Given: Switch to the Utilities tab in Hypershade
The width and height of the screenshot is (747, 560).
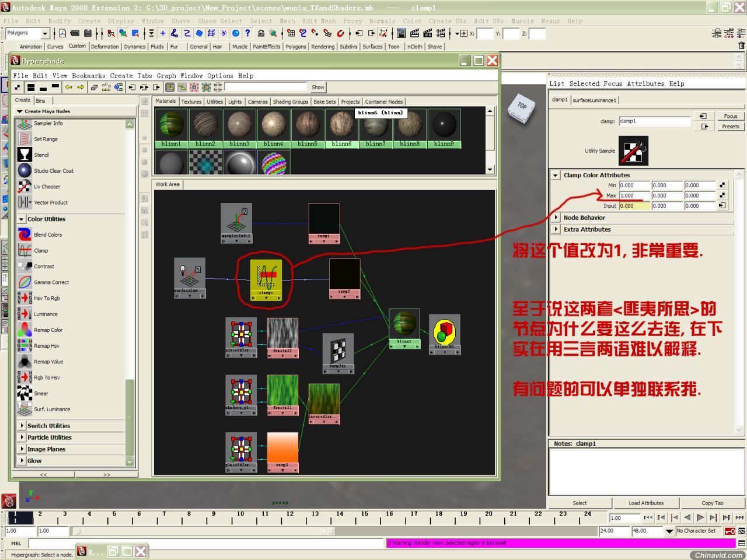Looking at the screenshot, I should point(215,101).
